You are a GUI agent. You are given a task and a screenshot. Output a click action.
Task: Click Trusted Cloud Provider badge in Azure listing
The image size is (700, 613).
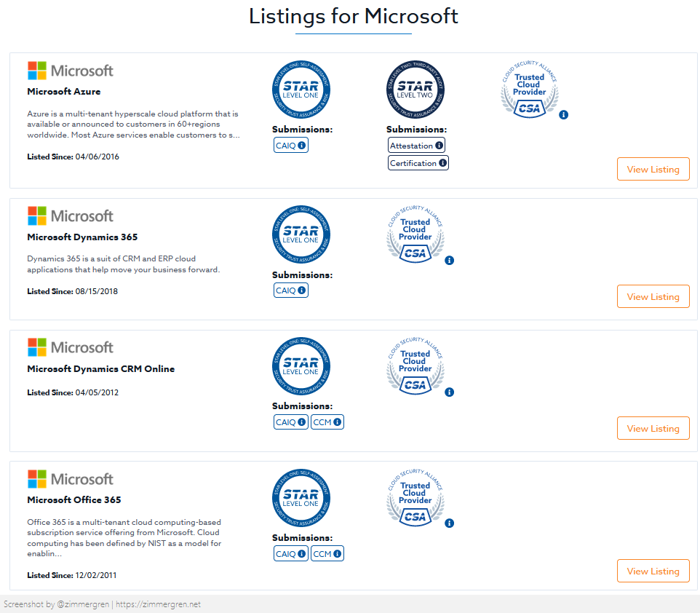pyautogui.click(x=530, y=89)
